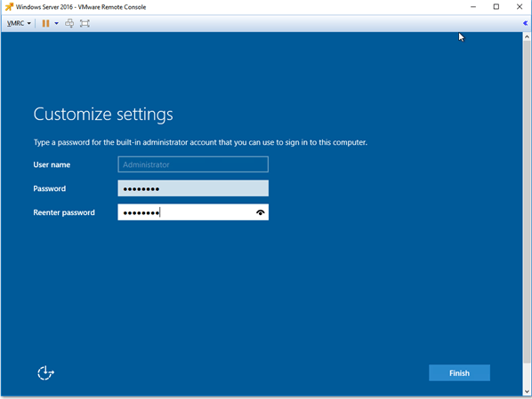Click the Password field
The width and height of the screenshot is (532, 399).
pyautogui.click(x=193, y=188)
